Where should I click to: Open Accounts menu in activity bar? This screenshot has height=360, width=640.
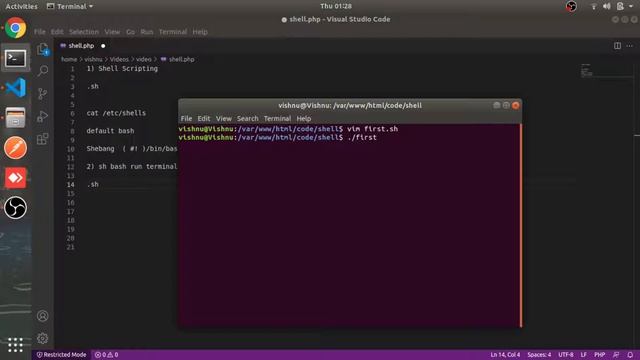click(x=43, y=316)
